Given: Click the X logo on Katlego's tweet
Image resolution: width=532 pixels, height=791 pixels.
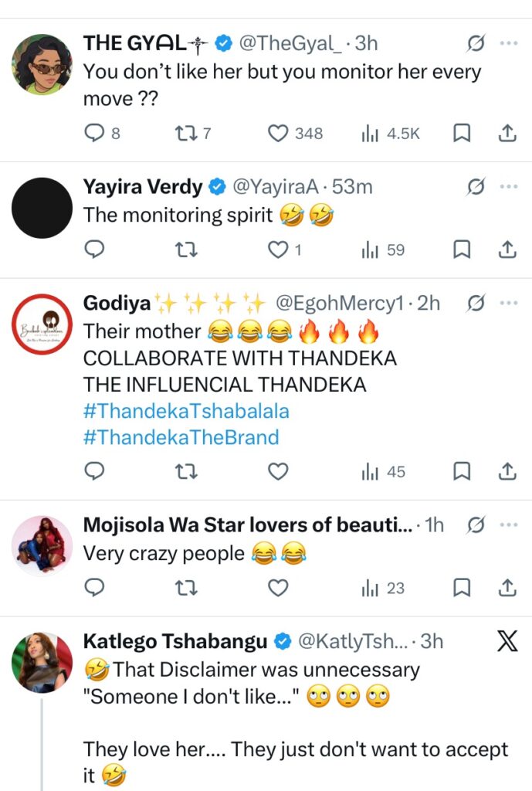Looking at the screenshot, I should pyautogui.click(x=507, y=641).
